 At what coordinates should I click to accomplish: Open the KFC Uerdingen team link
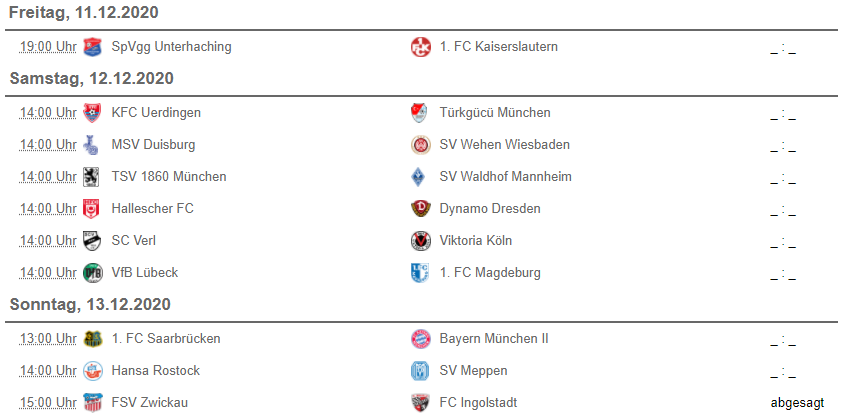156,113
